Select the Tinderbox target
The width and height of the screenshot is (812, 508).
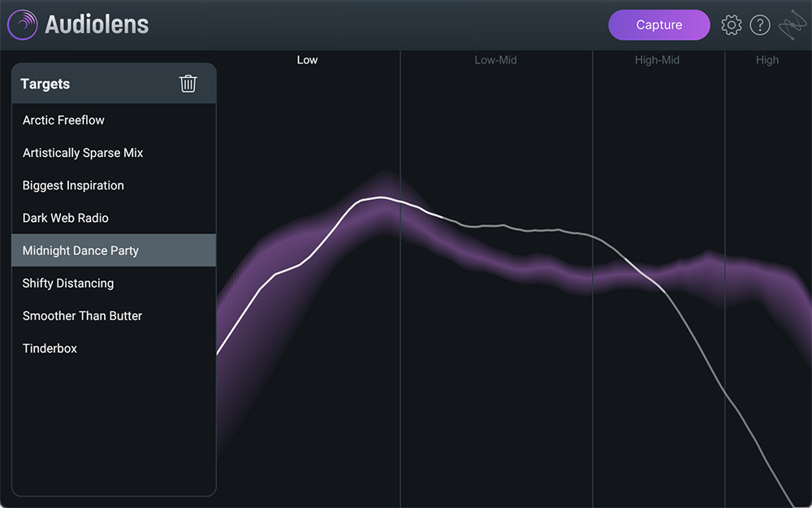[x=50, y=348]
